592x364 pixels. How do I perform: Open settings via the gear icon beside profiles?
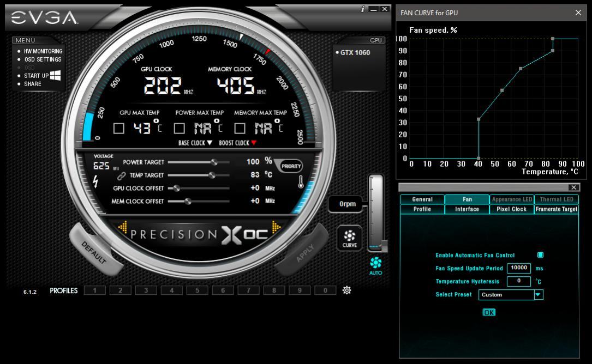[346, 290]
